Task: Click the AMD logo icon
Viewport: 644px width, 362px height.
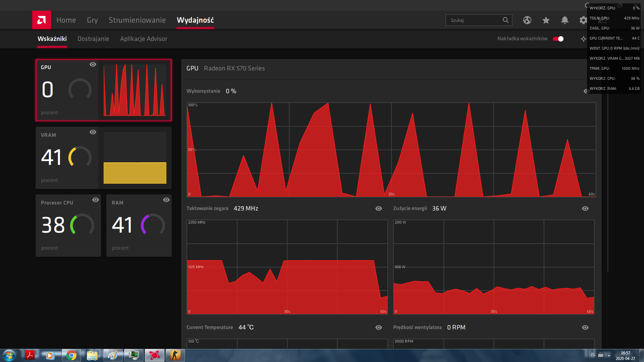Action: [x=42, y=20]
